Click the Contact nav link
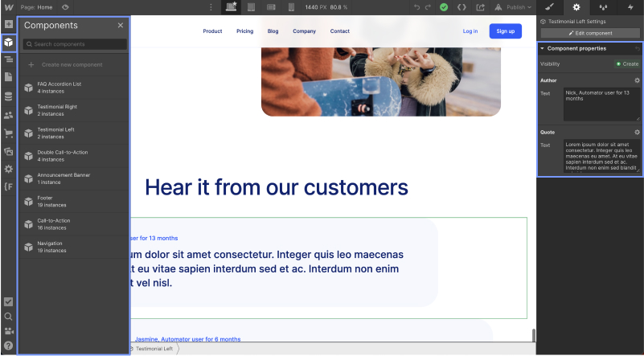 click(x=339, y=31)
